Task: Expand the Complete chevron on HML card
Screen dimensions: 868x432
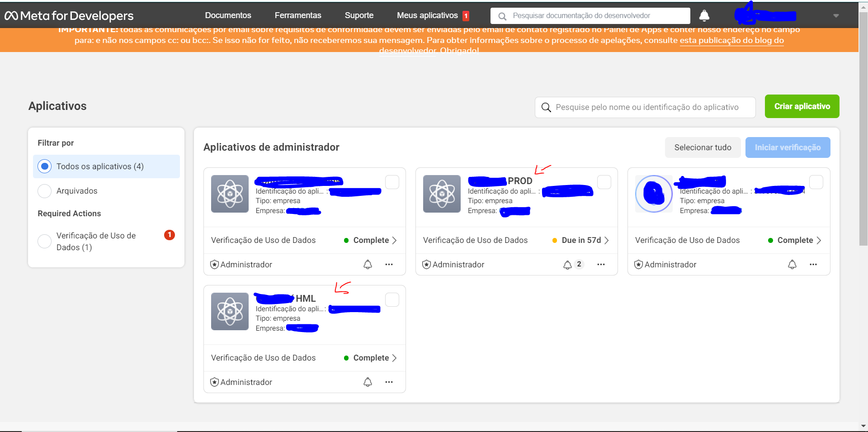Action: 395,358
